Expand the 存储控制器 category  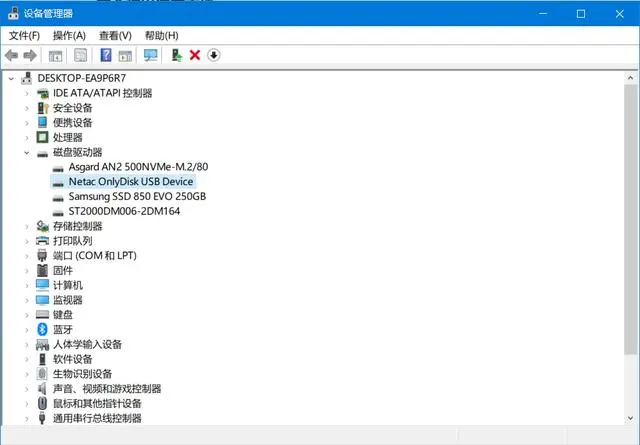point(27,226)
